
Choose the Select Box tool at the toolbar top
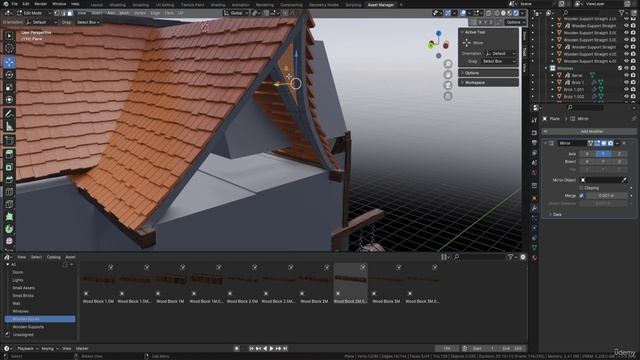click(x=9, y=36)
